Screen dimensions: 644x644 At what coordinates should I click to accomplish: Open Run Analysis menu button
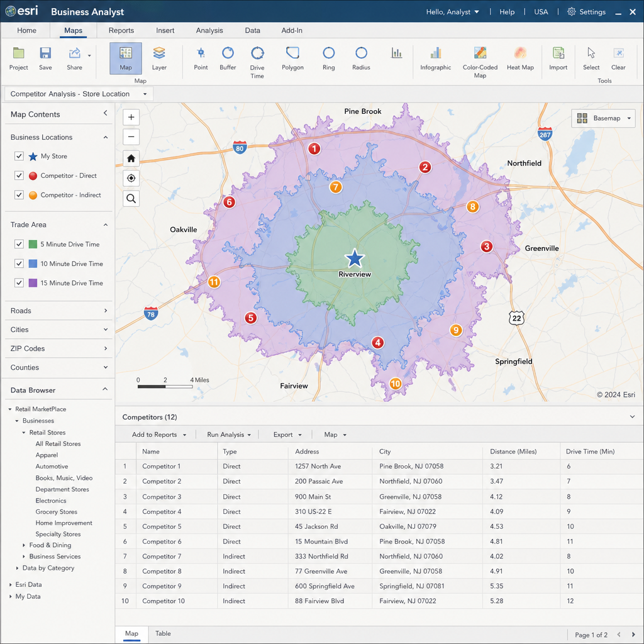(229, 435)
